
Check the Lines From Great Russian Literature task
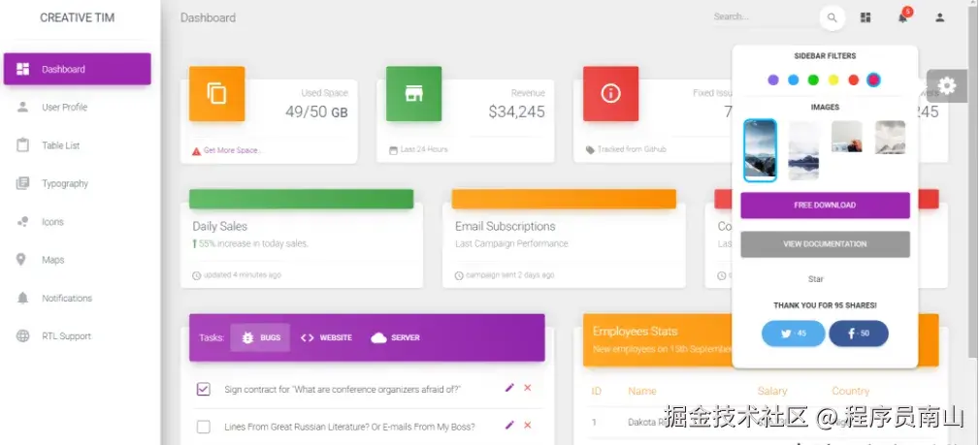click(x=203, y=427)
